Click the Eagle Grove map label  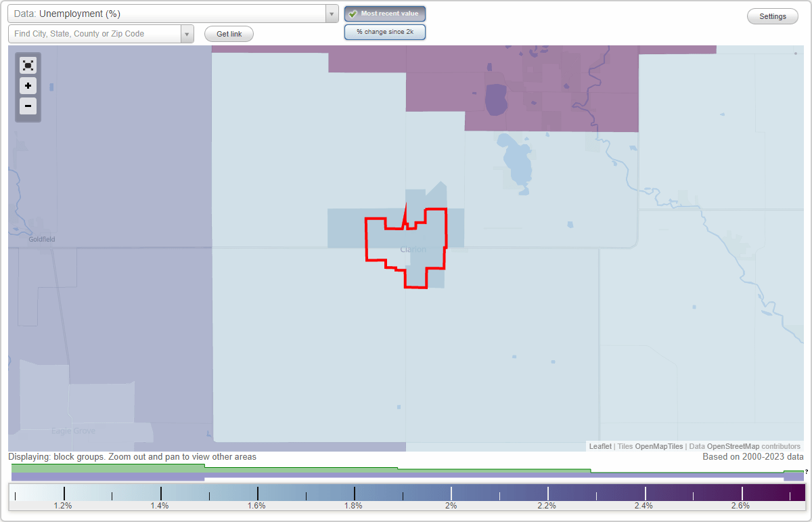tap(74, 431)
